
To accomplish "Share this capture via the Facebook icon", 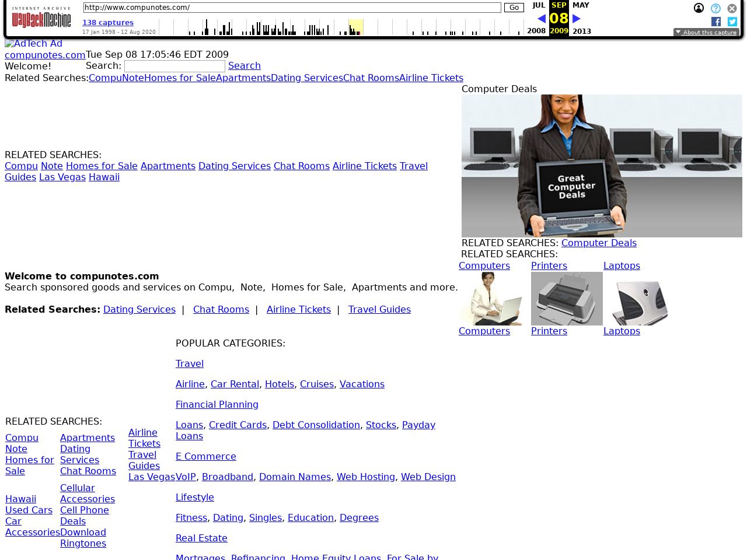I will pyautogui.click(x=716, y=22).
